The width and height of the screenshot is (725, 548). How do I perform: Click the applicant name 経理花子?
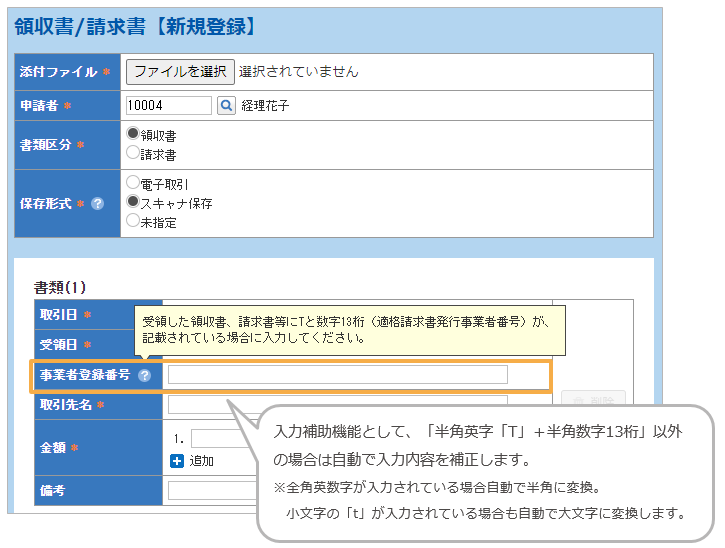(x=265, y=105)
